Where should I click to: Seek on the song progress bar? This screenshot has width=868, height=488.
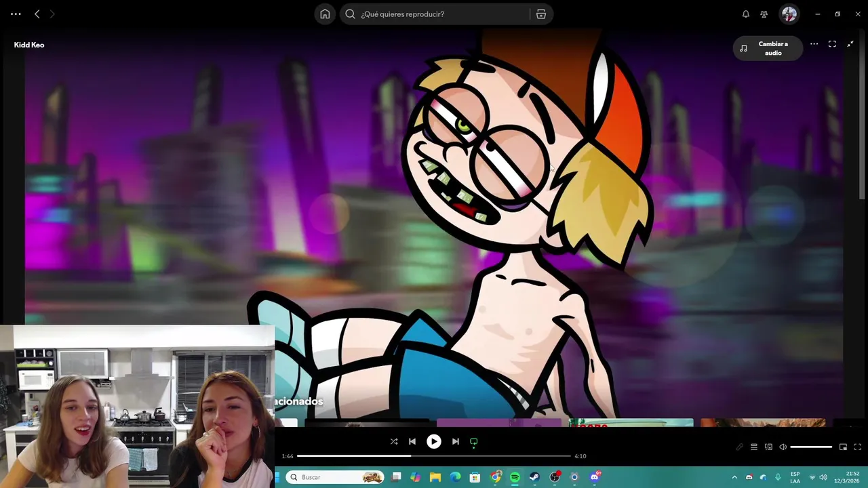(x=434, y=456)
